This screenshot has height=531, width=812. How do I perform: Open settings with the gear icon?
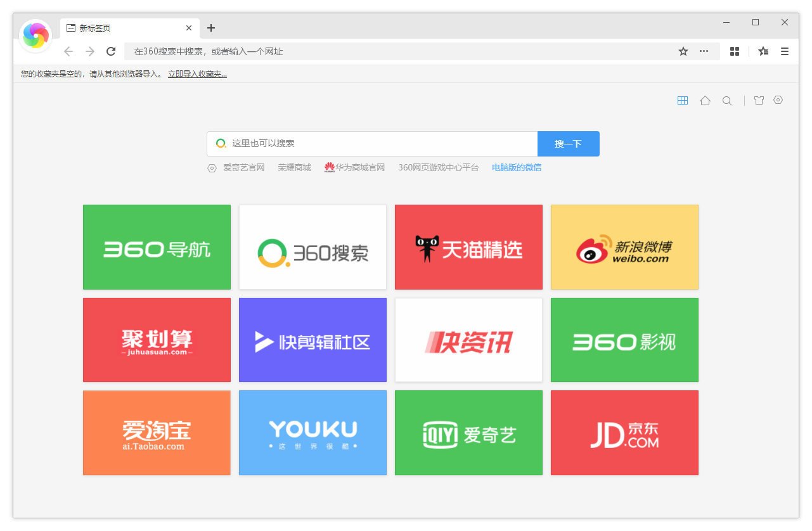click(x=778, y=100)
